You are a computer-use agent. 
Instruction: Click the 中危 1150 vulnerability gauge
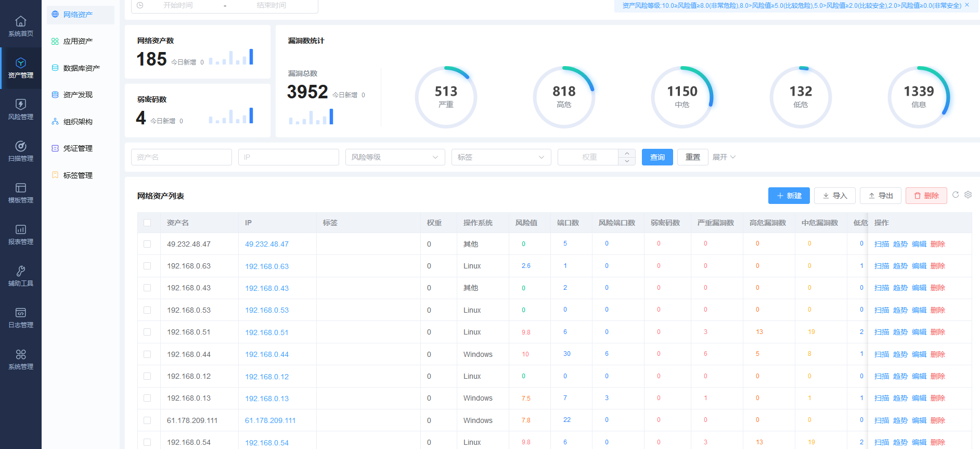pos(682,97)
